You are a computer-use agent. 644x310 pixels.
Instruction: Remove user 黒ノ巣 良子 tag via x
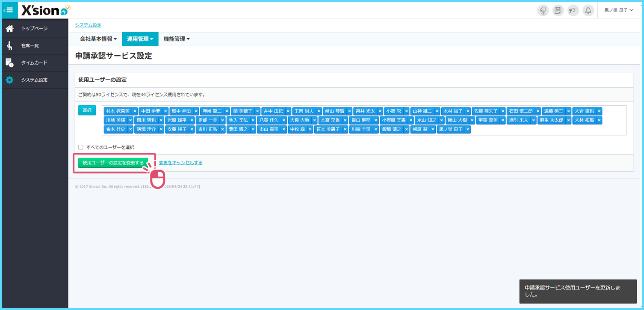pos(468,129)
